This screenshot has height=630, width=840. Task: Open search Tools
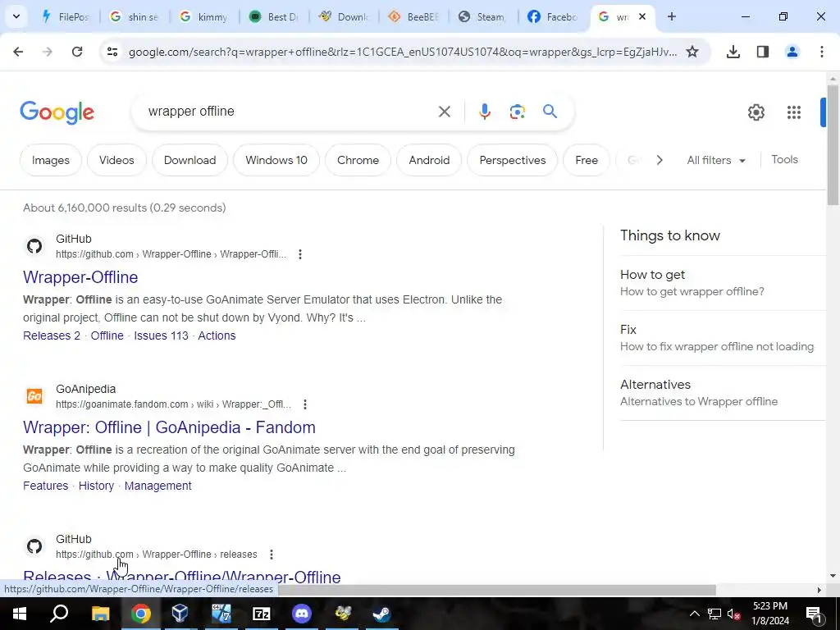point(784,160)
